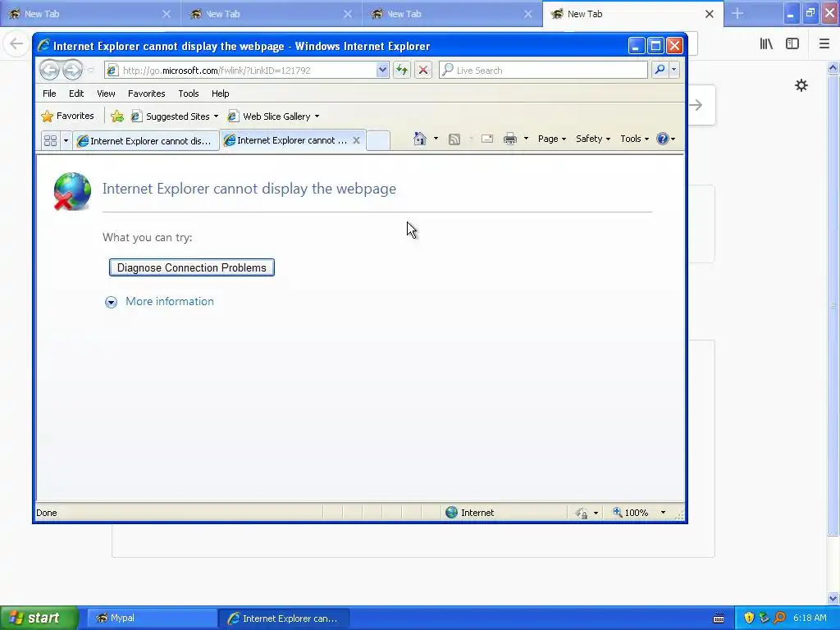Open the Help menu

click(x=220, y=94)
